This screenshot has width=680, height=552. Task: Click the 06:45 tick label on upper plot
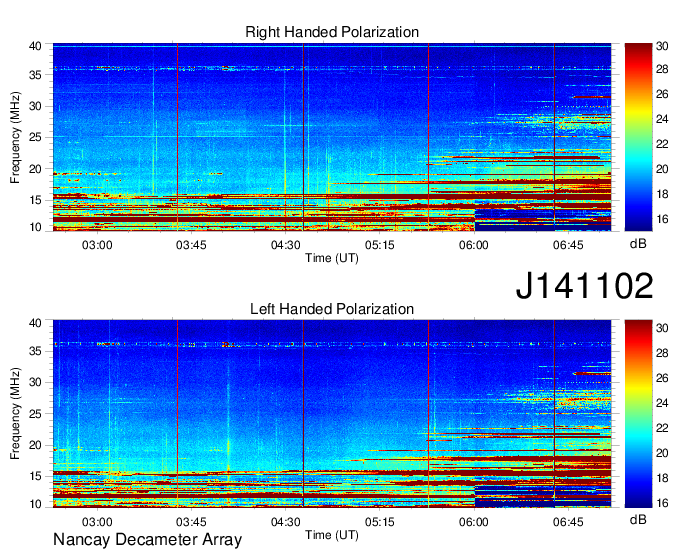(x=568, y=245)
